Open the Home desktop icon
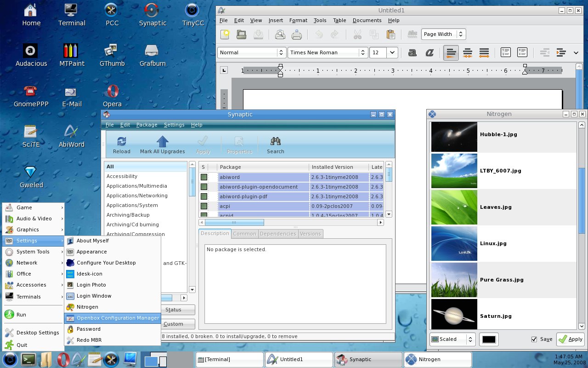The height and width of the screenshot is (368, 588). [31, 15]
